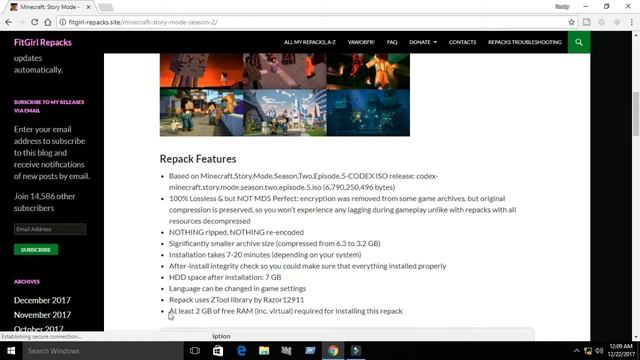Bookmark this page with the star icon
The height and width of the screenshot is (360, 640).
click(571, 22)
